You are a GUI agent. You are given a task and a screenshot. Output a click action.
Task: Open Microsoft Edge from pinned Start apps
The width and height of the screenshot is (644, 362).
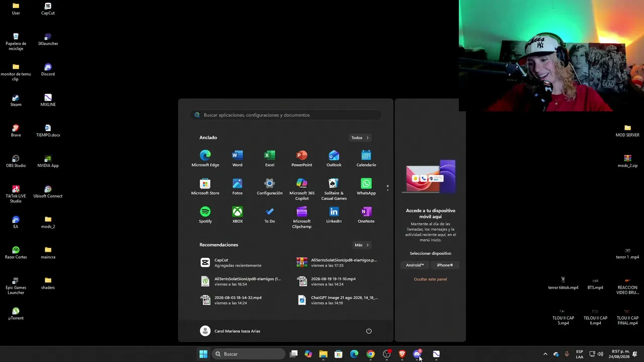(x=205, y=158)
